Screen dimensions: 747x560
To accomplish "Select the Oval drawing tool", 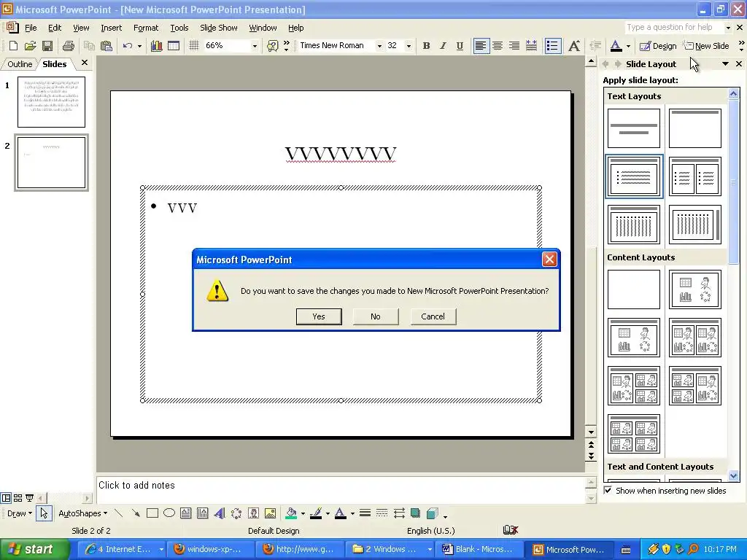I will click(x=169, y=513).
